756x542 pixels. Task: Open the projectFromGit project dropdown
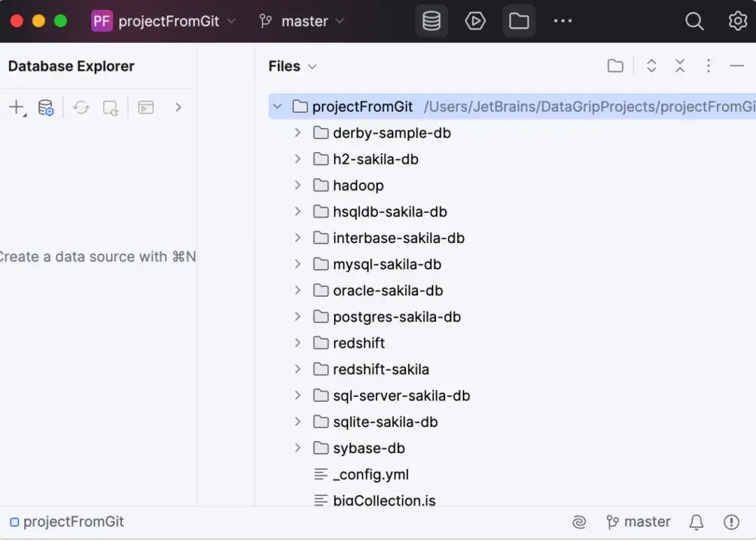[165, 21]
